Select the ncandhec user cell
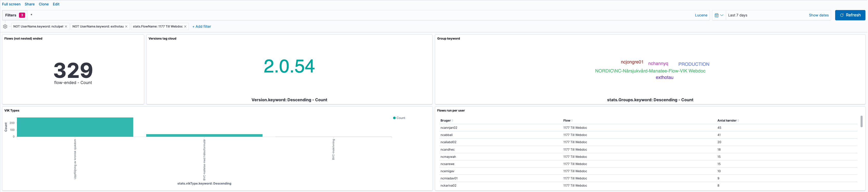Screen dimensions: 868x192 447,150
